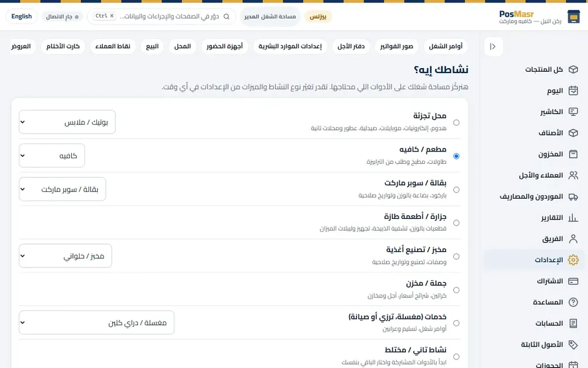Click the person icon next to الفريق
Image resolution: width=588 pixels, height=368 pixels.
pyautogui.click(x=573, y=239)
